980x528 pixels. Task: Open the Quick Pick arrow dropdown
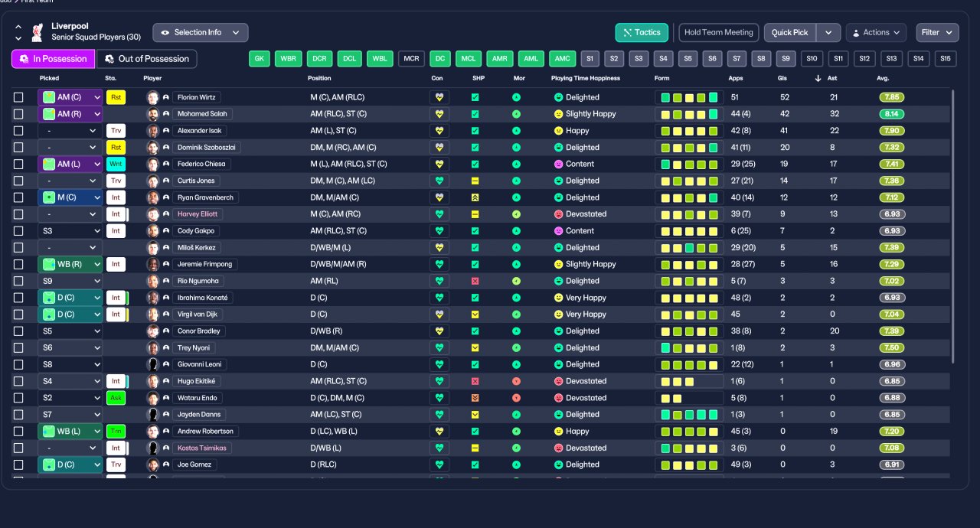(828, 33)
